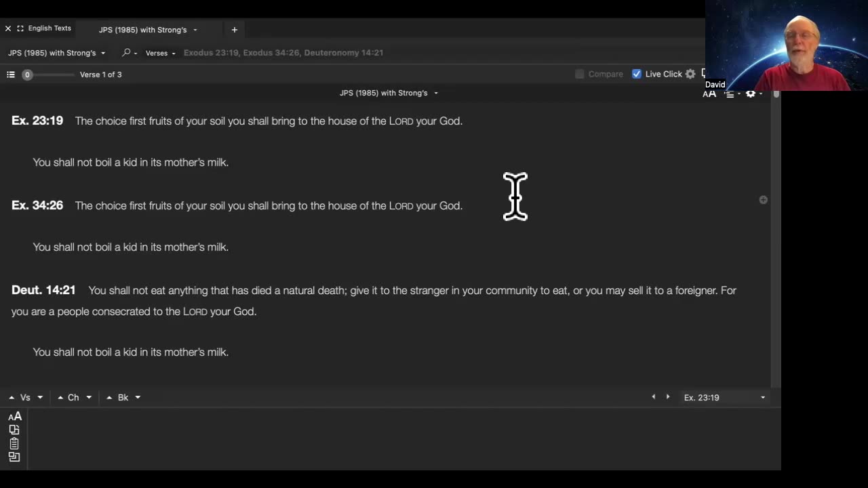The width and height of the screenshot is (868, 488).
Task: Go to next verse with Vs down arrow
Action: point(40,398)
